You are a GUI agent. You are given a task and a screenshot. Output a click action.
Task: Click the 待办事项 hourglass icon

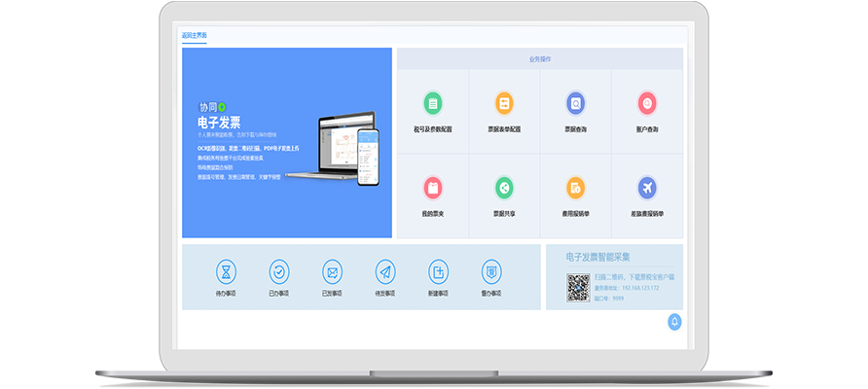[226, 271]
